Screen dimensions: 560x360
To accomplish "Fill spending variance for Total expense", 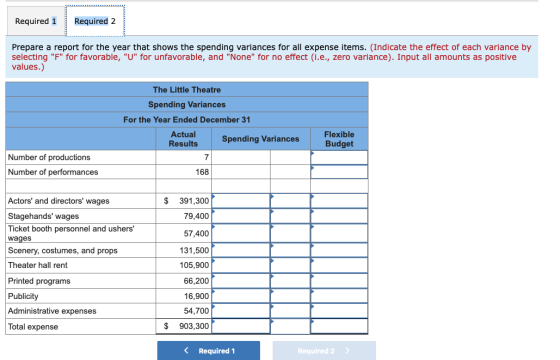I will tap(241, 326).
